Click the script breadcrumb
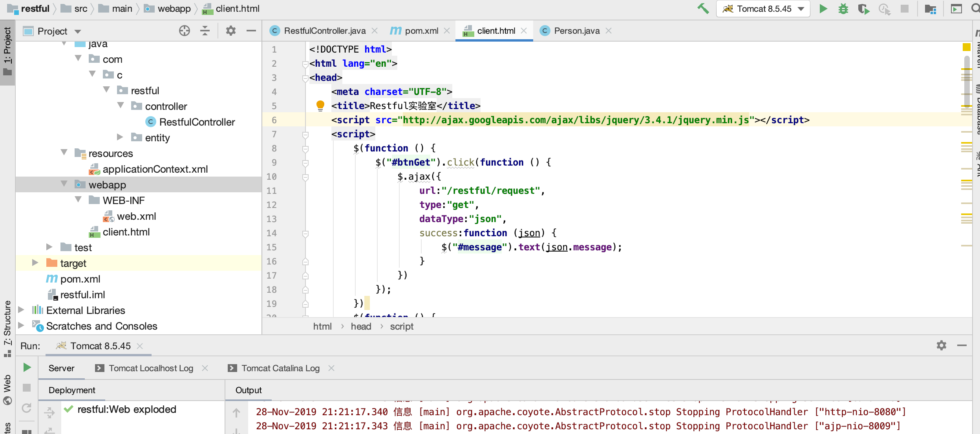Image resolution: width=980 pixels, height=434 pixels. (x=402, y=326)
